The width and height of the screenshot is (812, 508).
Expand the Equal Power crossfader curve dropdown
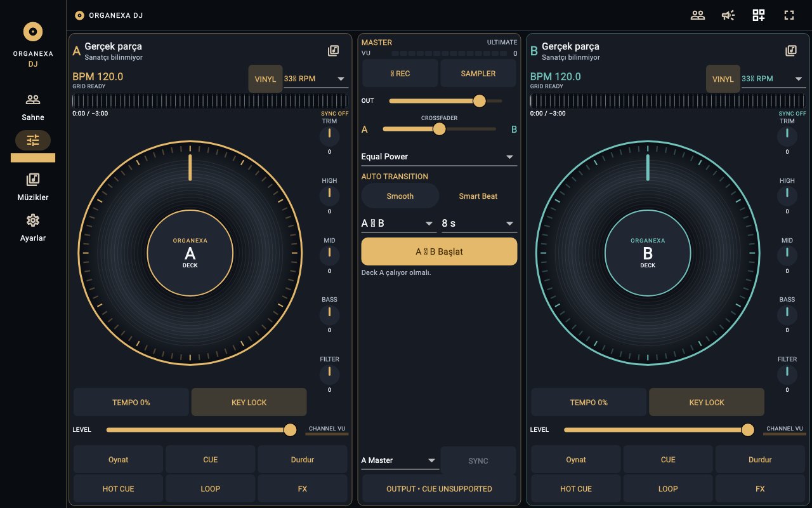click(x=439, y=156)
